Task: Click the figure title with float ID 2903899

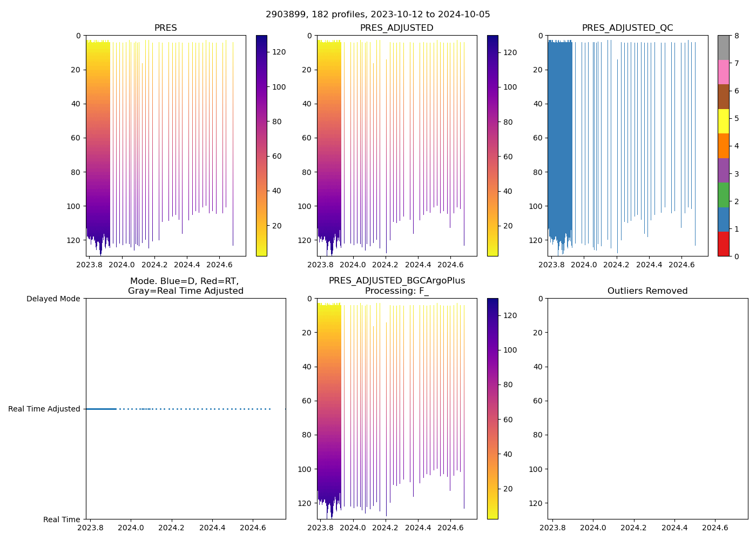Action: (x=377, y=15)
